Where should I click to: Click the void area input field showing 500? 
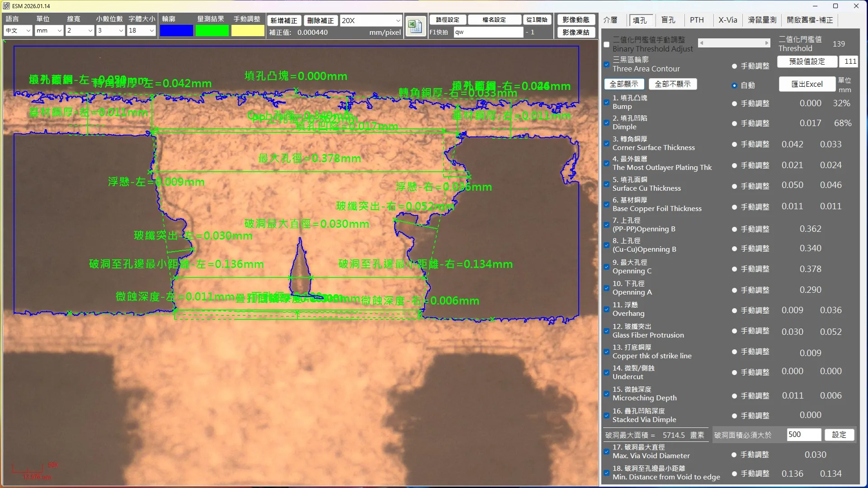click(x=803, y=435)
